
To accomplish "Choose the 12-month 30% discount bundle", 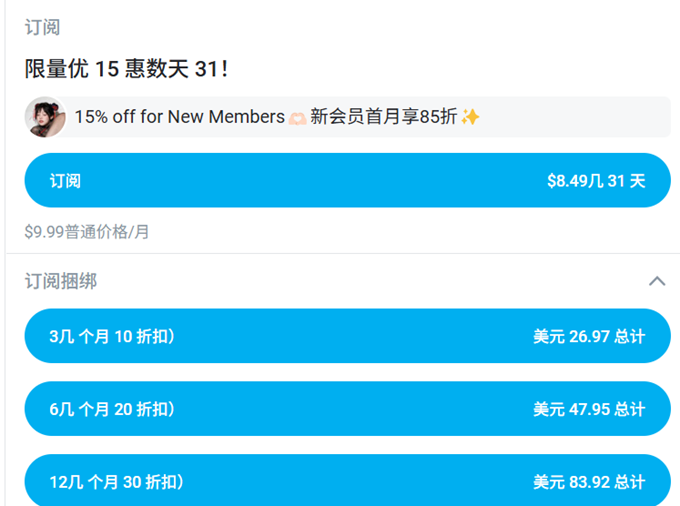I will [x=347, y=481].
